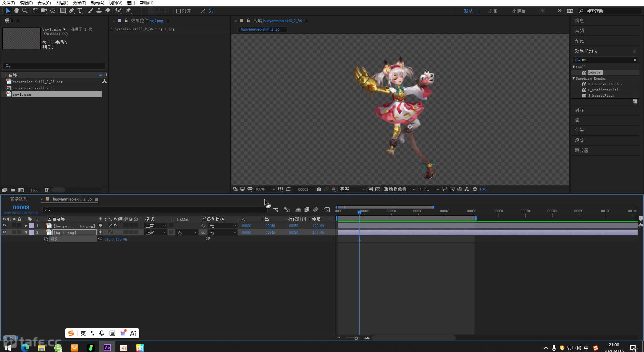Screen dimensions: 644x352
Task: Open the 完整 resolution dropdown
Action: coord(352,189)
